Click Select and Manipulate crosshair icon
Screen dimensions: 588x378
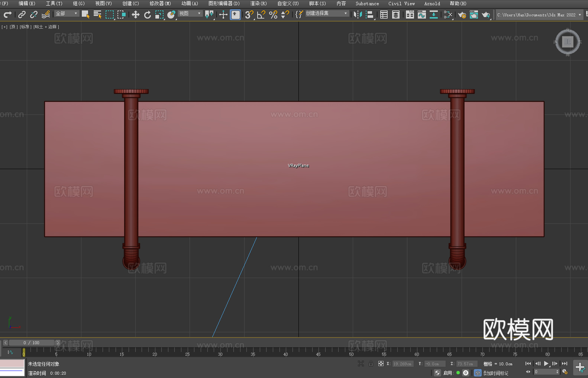click(x=223, y=14)
